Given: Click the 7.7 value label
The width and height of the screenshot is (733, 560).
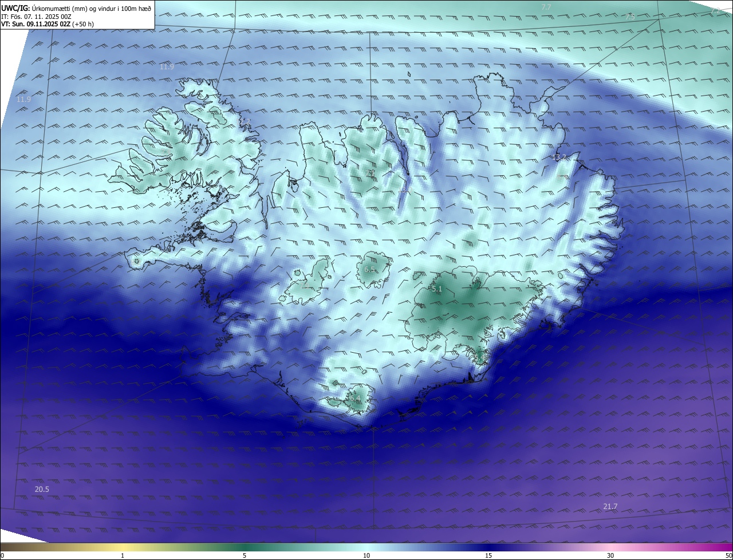Looking at the screenshot, I should 546,7.
